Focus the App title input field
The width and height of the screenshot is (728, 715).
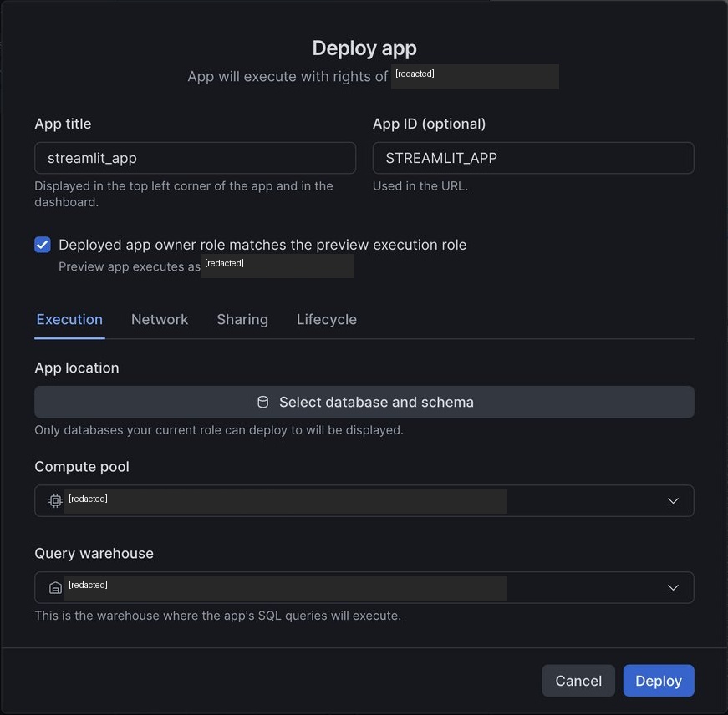(x=195, y=158)
